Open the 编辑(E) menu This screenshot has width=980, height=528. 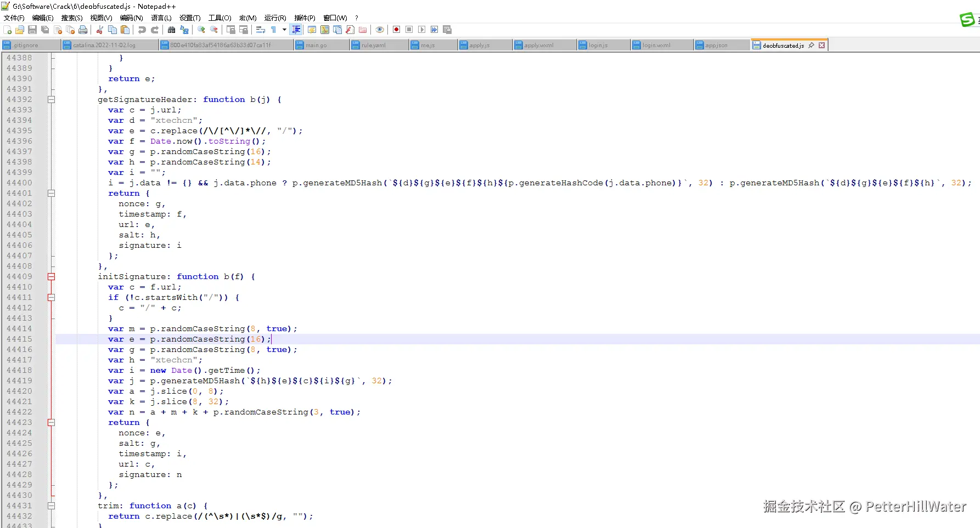(43, 18)
